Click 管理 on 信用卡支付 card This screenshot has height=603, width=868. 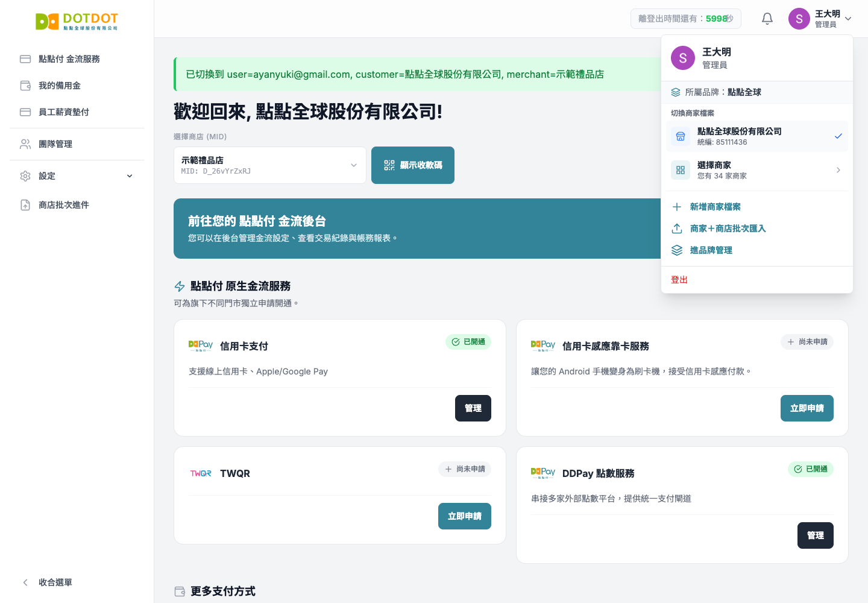473,408
